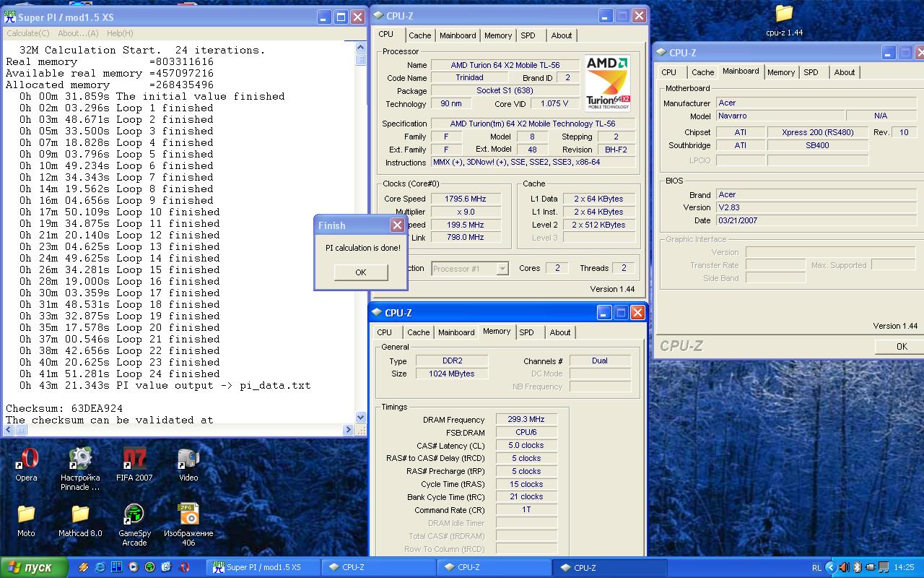Select About tab in right CPU-Z window
Viewport: 924px width, 578px height.
pos(845,72)
